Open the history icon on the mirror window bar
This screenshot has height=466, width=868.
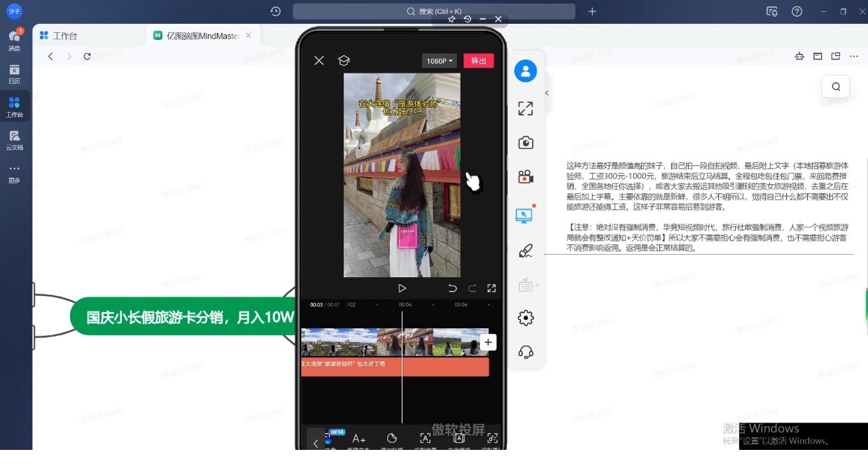467,19
